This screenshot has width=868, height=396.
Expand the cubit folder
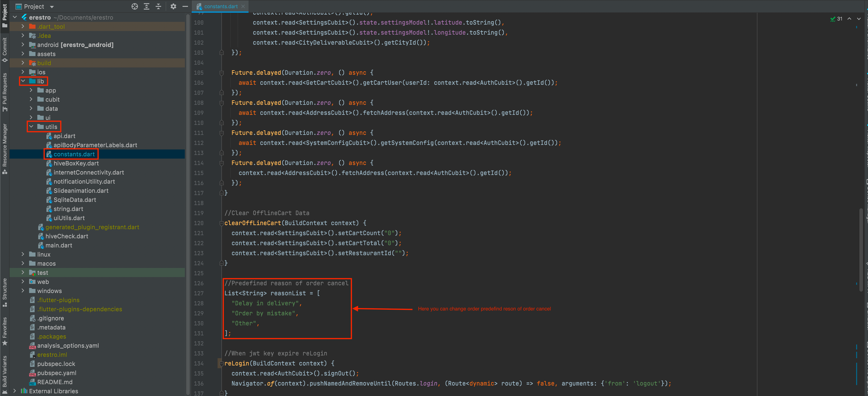31,99
